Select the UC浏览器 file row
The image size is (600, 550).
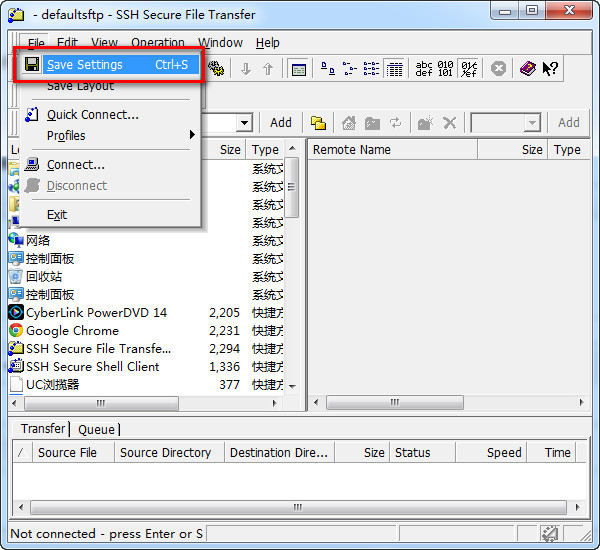145,384
